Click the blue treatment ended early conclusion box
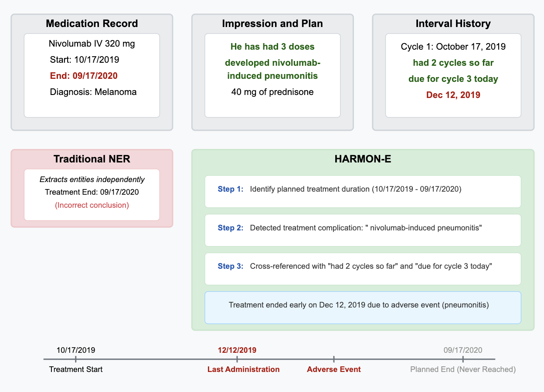 pos(363,308)
